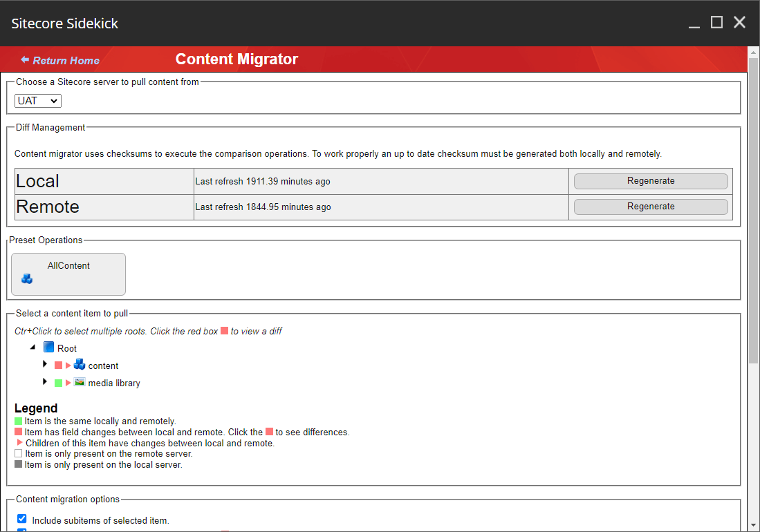
Task: Regenerate the Remote checksum
Action: (x=650, y=207)
